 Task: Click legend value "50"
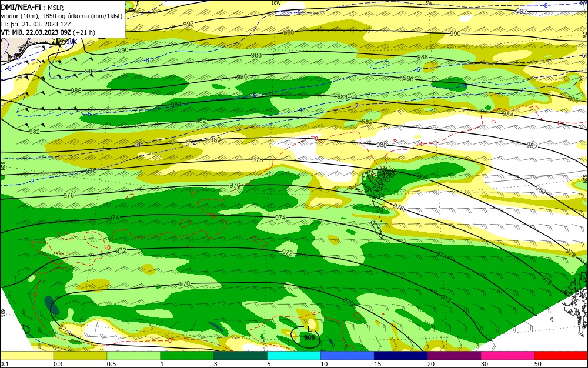point(538,364)
